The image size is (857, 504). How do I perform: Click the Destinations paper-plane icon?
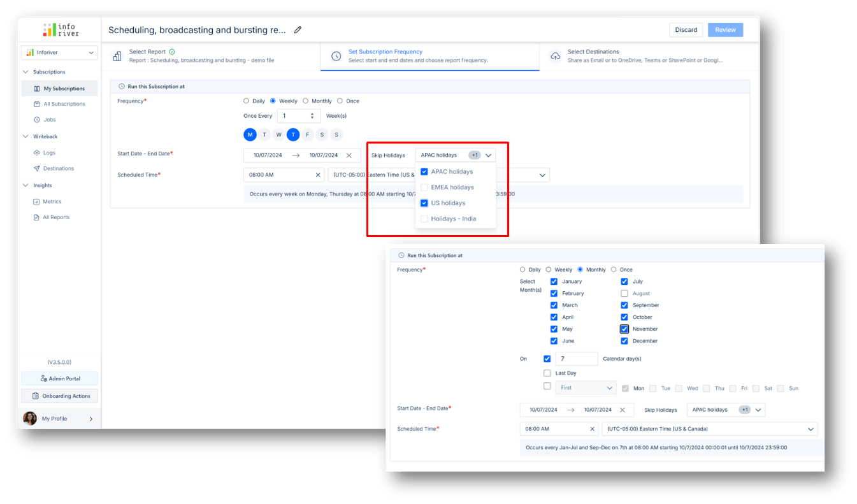36,169
